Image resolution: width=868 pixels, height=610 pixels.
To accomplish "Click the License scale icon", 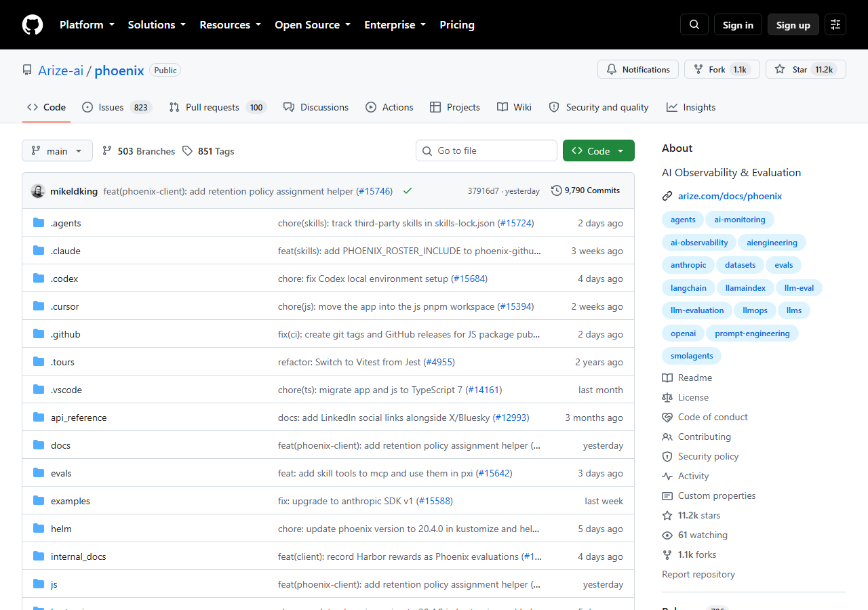I will (667, 397).
